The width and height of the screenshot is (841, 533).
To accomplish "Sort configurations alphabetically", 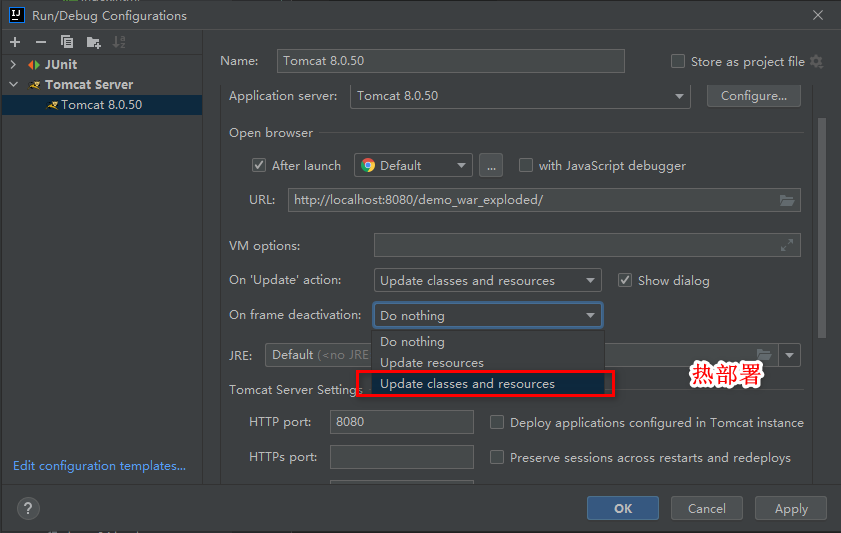I will coord(119,42).
